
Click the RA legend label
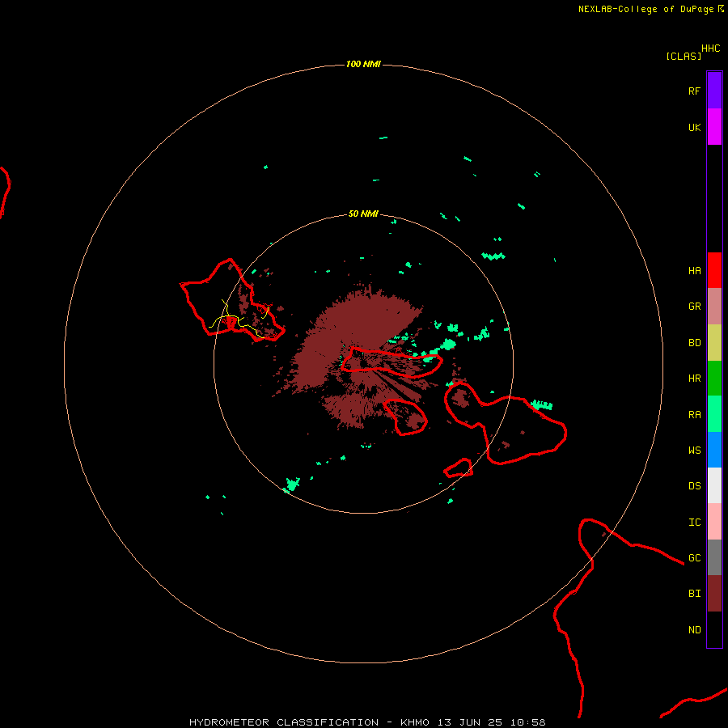(x=694, y=415)
